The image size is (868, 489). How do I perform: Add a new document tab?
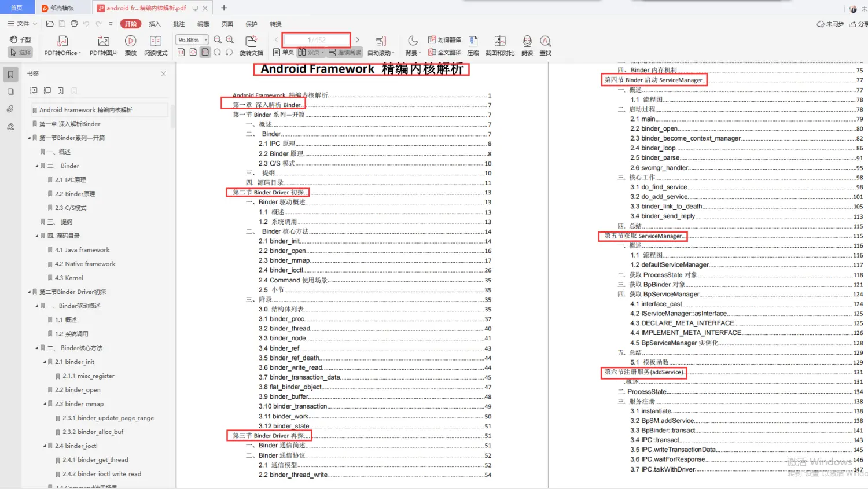[224, 8]
